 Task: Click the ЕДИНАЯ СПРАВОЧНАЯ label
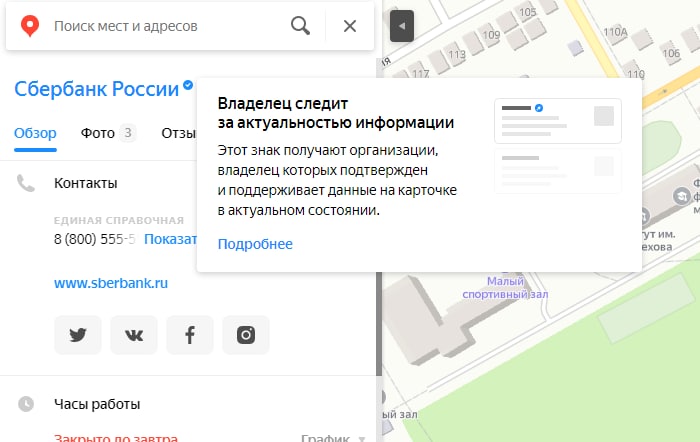tap(119, 221)
